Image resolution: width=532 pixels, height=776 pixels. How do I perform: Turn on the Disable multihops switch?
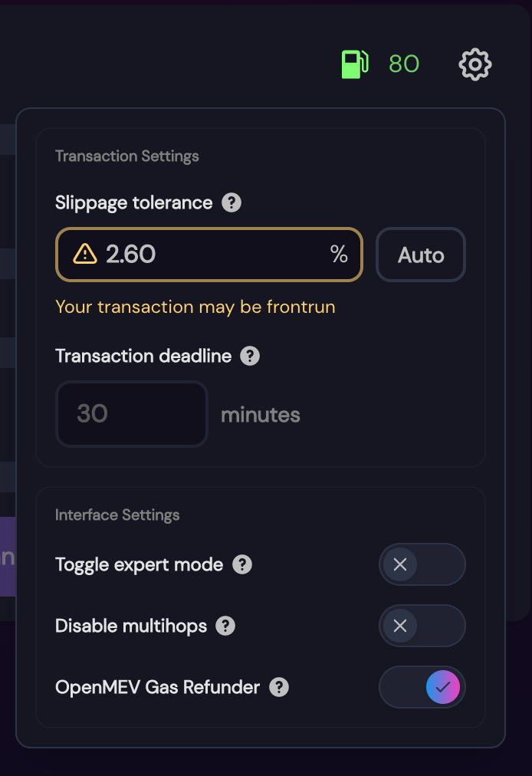pyautogui.click(x=422, y=626)
